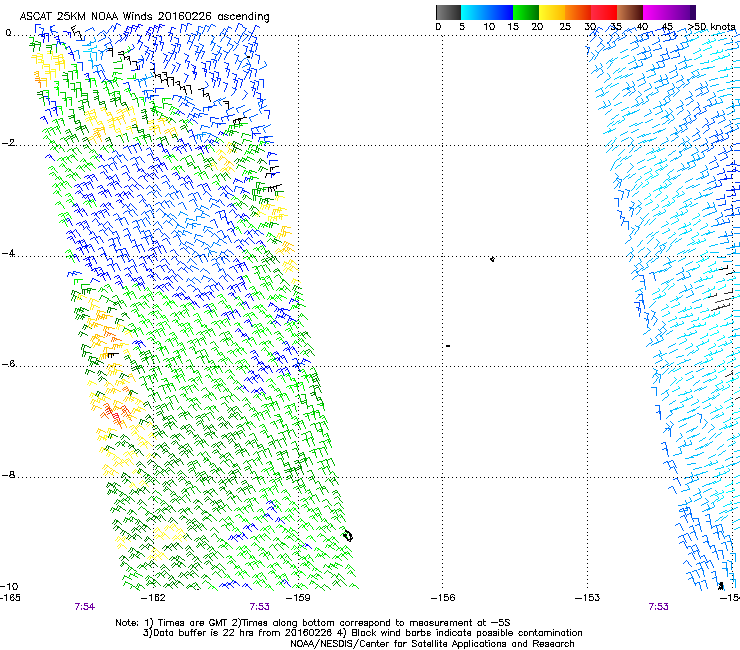Click the orange 25–30 knots legend swatch

pyautogui.click(x=578, y=12)
